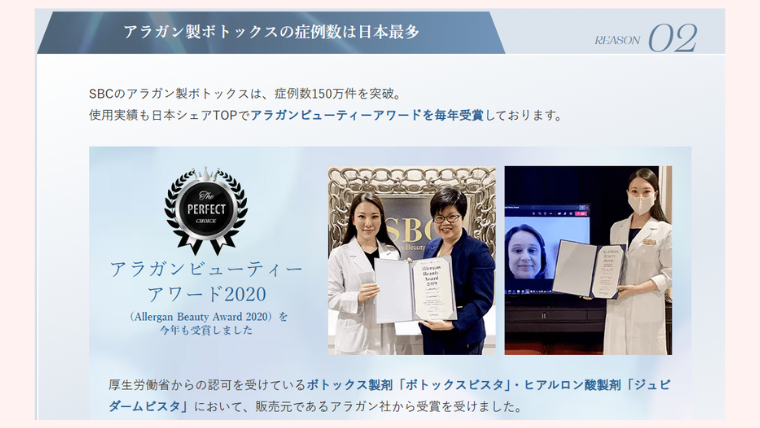Click the bold text ヒアルロン酸製剤「ジュビ
This screenshot has height=428, width=760.
pyautogui.click(x=598, y=385)
